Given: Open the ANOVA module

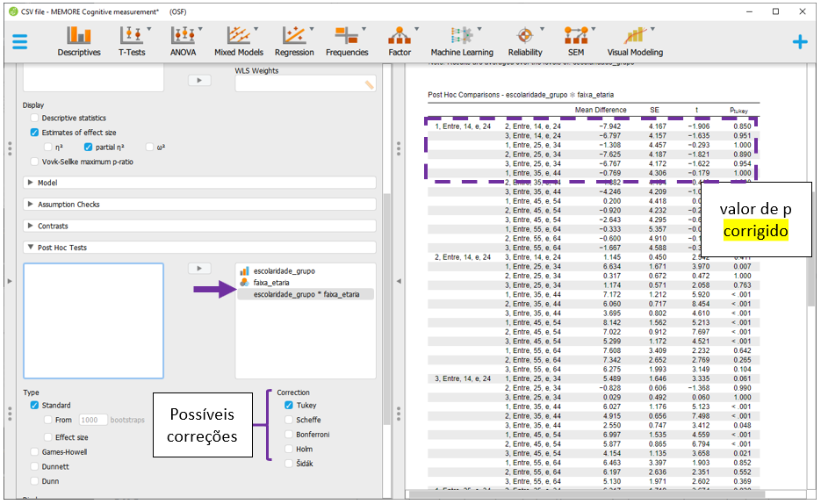Looking at the screenshot, I should (x=183, y=40).
